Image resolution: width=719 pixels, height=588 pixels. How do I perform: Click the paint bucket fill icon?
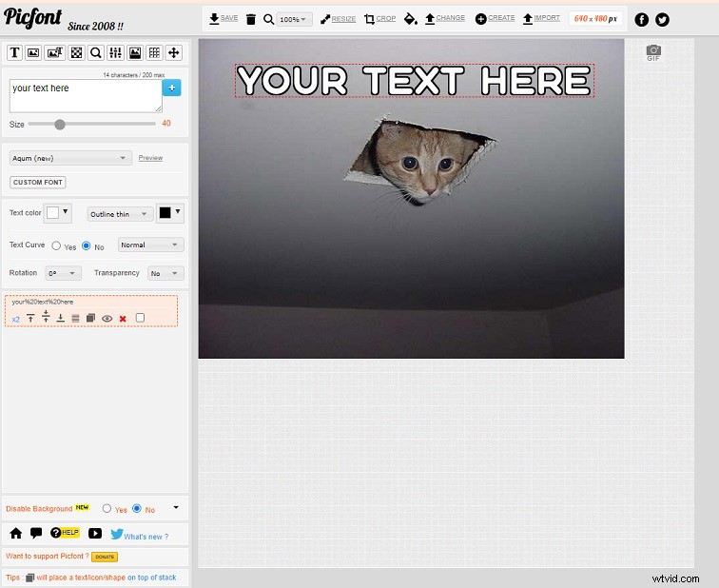[x=411, y=19]
